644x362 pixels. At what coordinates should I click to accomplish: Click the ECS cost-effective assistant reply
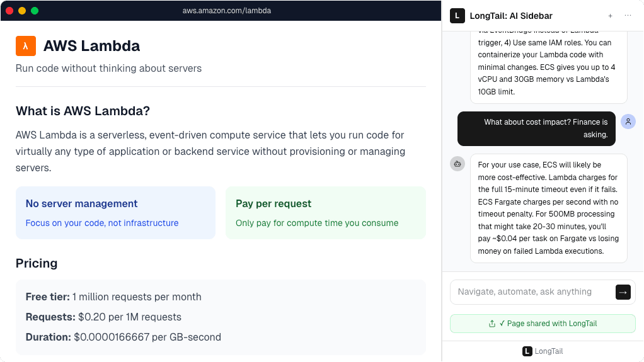coord(549,208)
